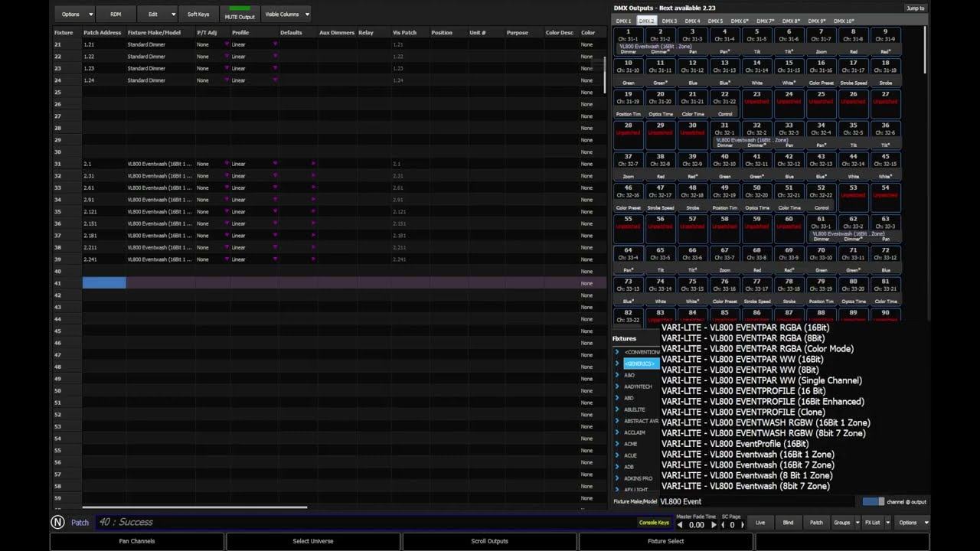Image resolution: width=980 pixels, height=551 pixels.
Task: Expand the <CONVENTIONAL> fixtures tree node
Action: pyautogui.click(x=618, y=352)
